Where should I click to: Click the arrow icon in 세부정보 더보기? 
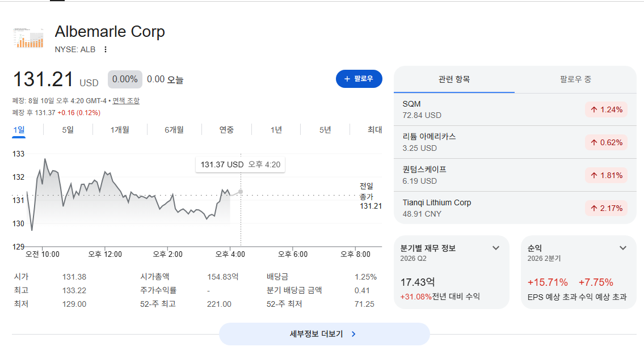(353, 334)
